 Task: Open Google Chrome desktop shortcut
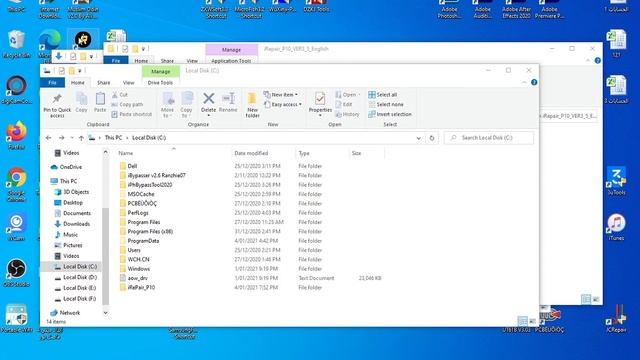pos(16,184)
